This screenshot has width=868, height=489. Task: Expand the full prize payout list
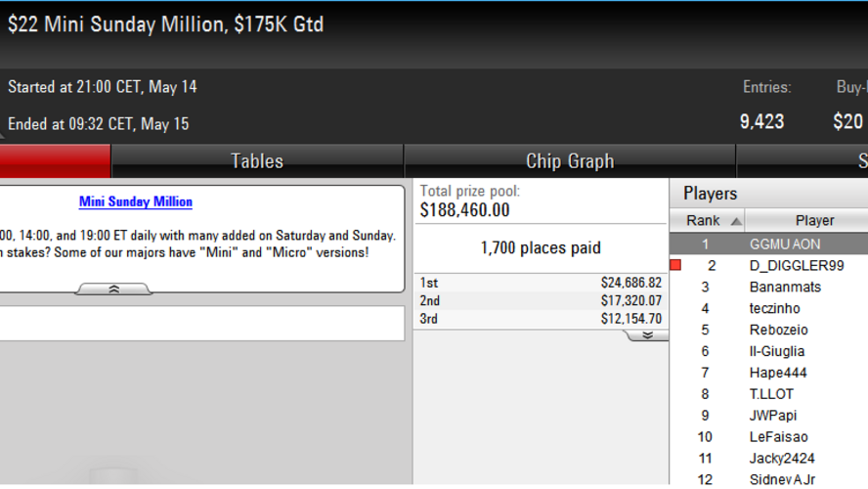[x=644, y=335]
